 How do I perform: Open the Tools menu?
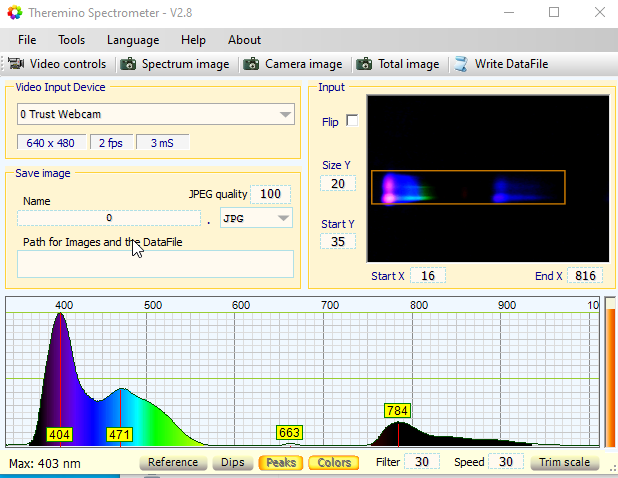click(x=71, y=40)
